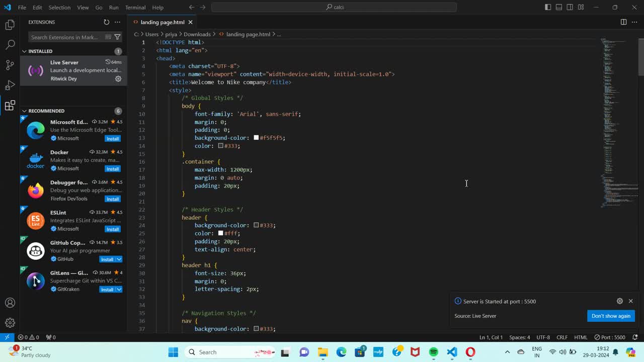Screen dimensions: 644x362
Task: Click the Don't show again button
Action: pos(610,316)
